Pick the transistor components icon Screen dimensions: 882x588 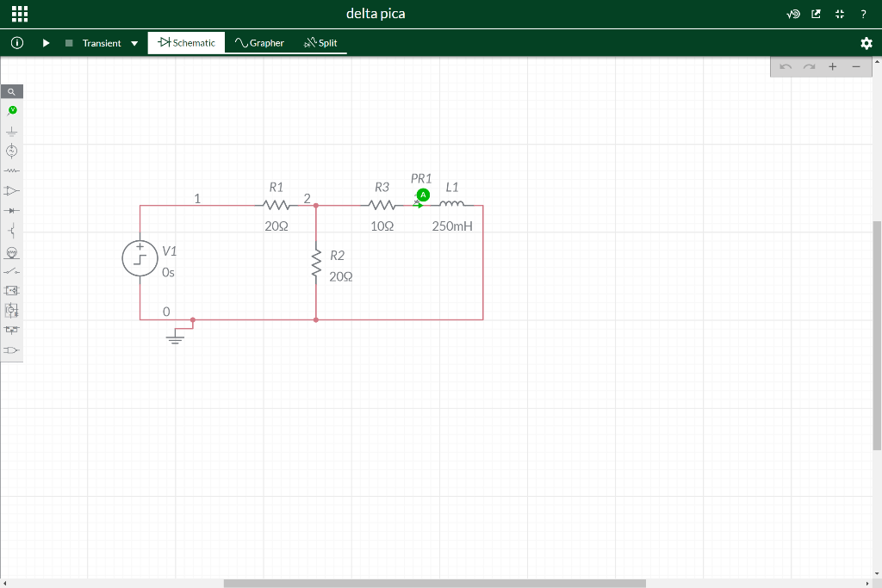pos(12,231)
